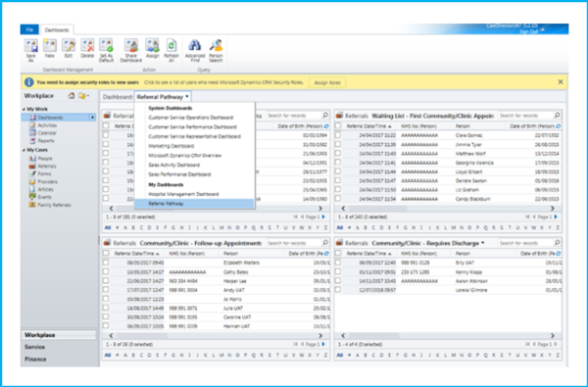This screenshot has width=588, height=387.
Task: Select Microsoft Dynamics CRM Overview
Action: coord(185,155)
